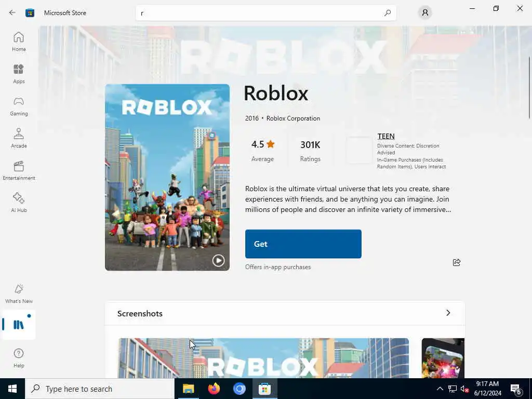Viewport: 532px width, 399px height.
Task: Click the 301K ratings count
Action: [310, 151]
